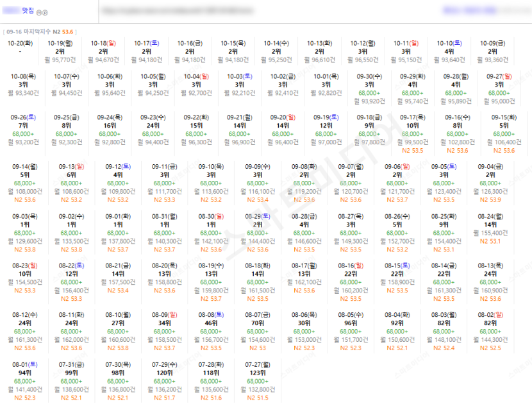Screen dimensions: 532x406
Task: Click the 24위 rank under 09-23(수)
Action: (x=153, y=126)
